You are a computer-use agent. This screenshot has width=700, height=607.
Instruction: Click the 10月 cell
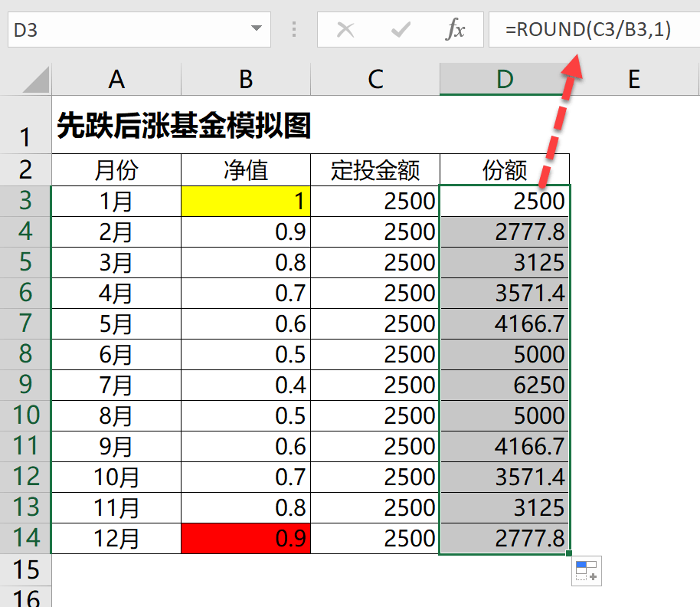tap(116, 477)
